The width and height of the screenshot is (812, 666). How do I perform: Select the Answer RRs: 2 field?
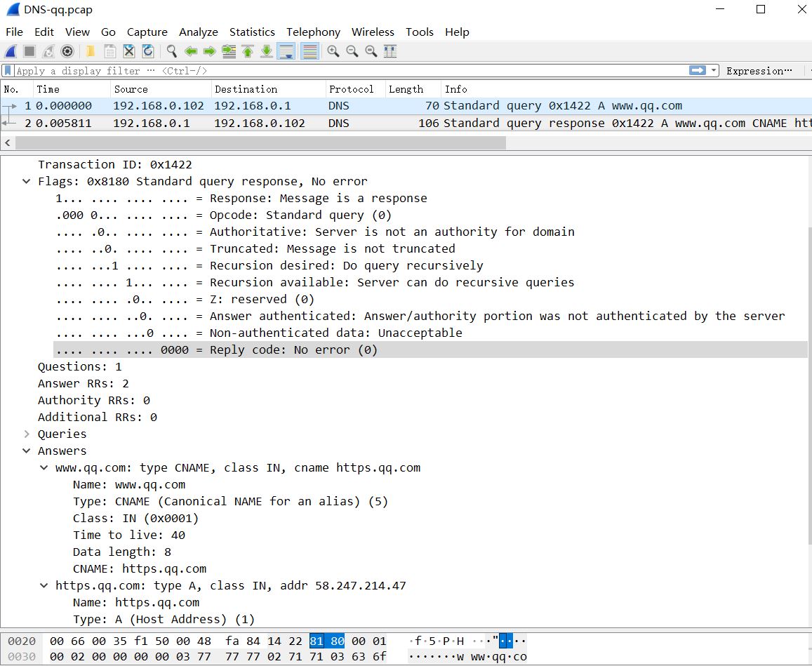(x=84, y=384)
